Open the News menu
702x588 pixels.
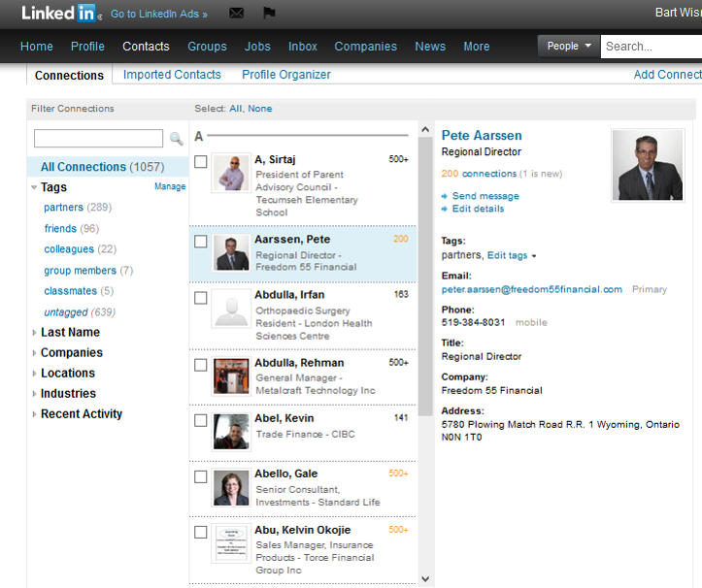coord(430,47)
